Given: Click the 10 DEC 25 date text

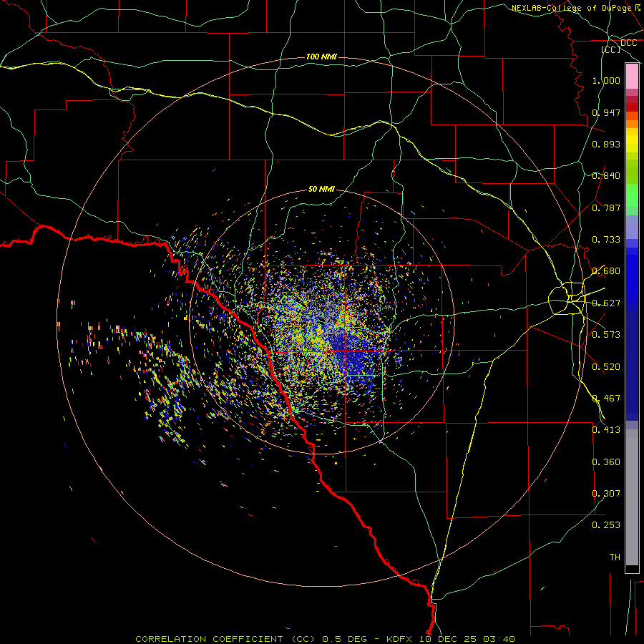Looking at the screenshot, I should tap(448, 639).
